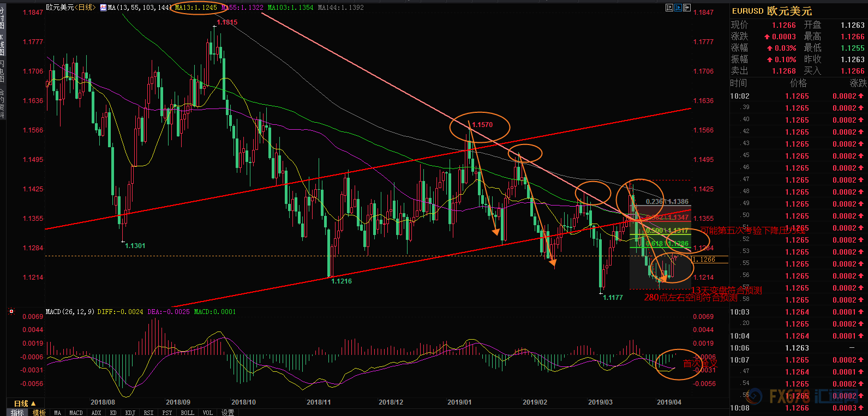Click the current price tag 1.1266 on axis
This screenshot has width=868, height=416.
click(710, 260)
